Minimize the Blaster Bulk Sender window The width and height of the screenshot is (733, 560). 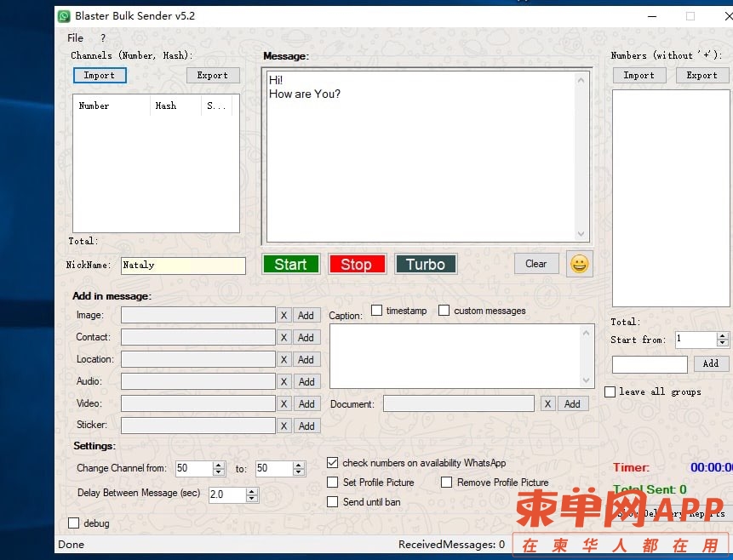pos(652,16)
